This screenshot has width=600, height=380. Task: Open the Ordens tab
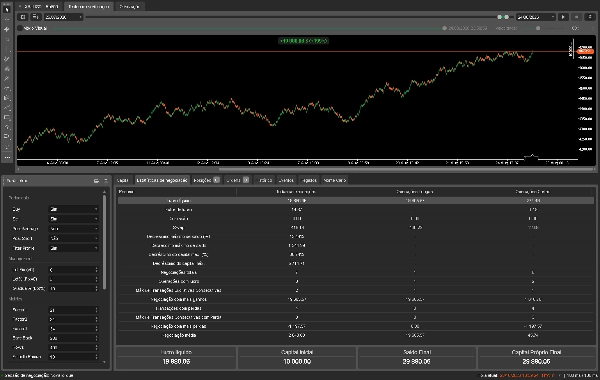point(237,180)
